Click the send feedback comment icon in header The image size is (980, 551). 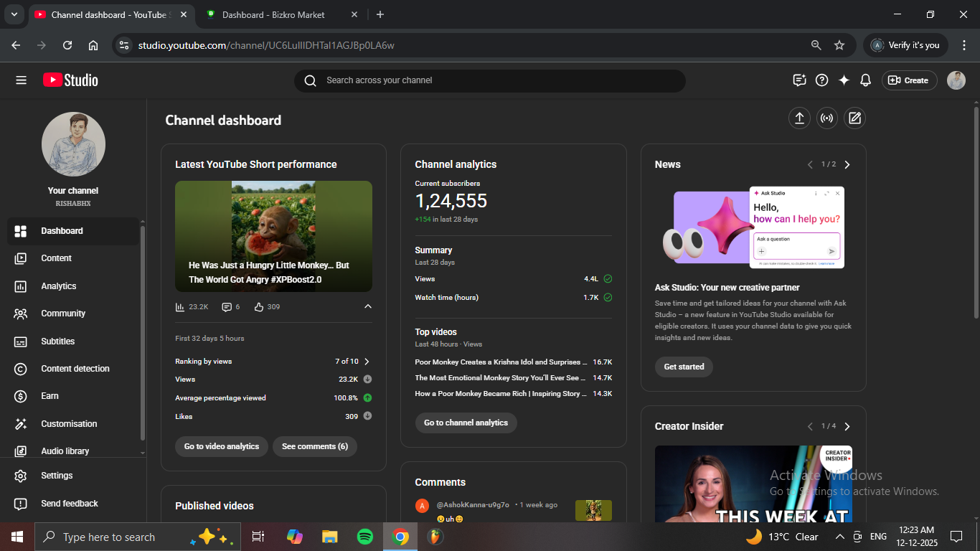(x=799, y=80)
